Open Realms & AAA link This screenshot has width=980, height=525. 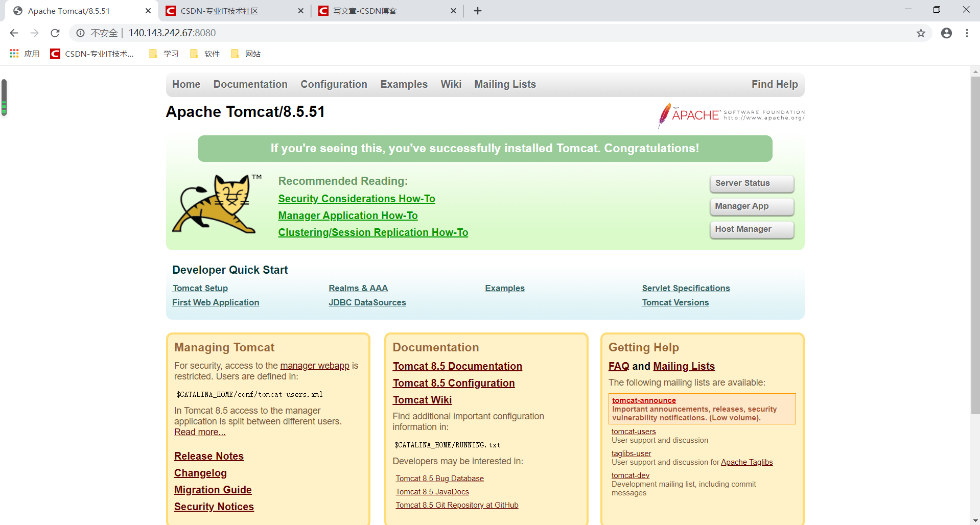[x=358, y=288]
